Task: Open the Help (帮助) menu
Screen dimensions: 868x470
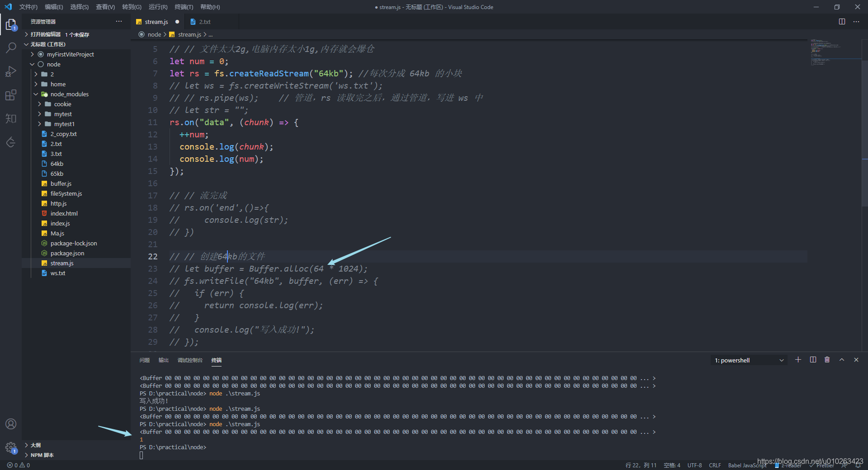Action: [x=210, y=7]
